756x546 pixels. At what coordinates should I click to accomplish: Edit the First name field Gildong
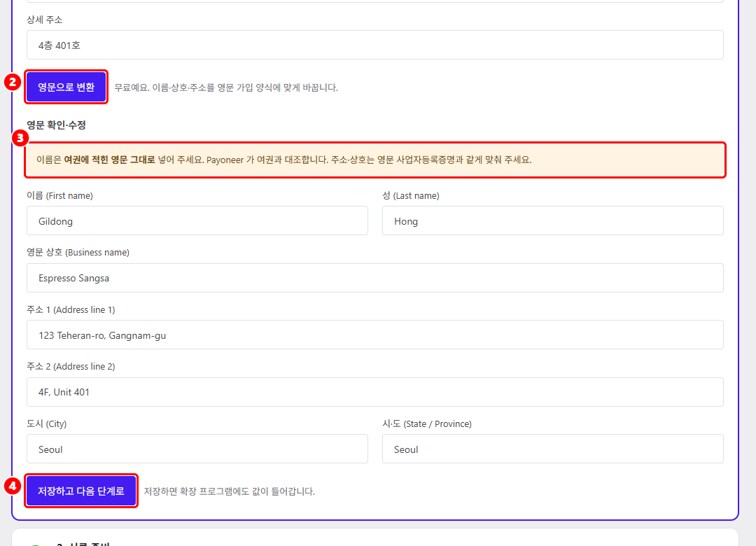click(197, 221)
